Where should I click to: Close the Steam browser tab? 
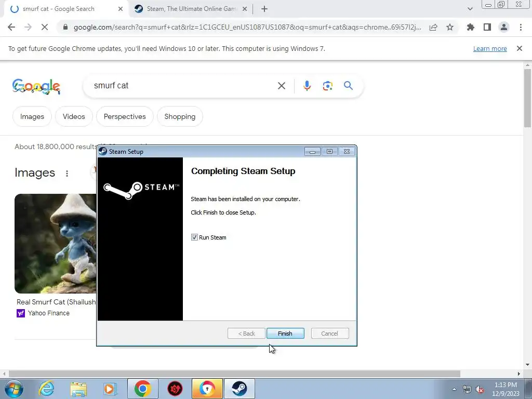click(x=245, y=9)
